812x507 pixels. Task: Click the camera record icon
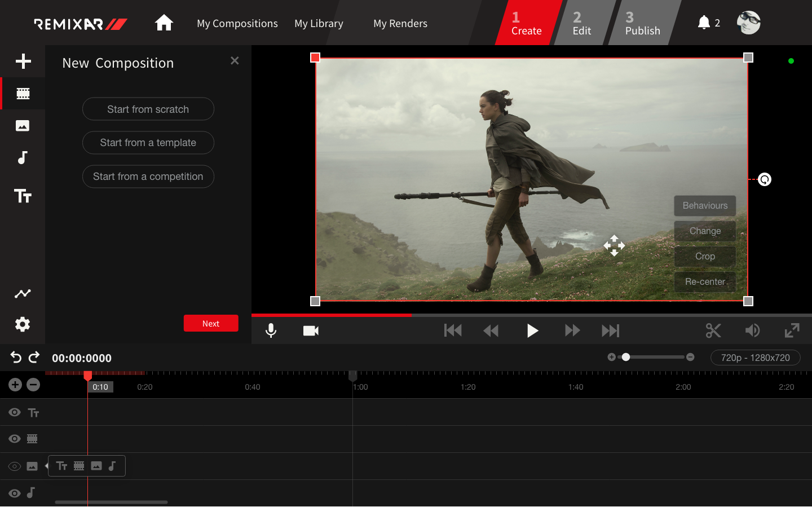[311, 330]
